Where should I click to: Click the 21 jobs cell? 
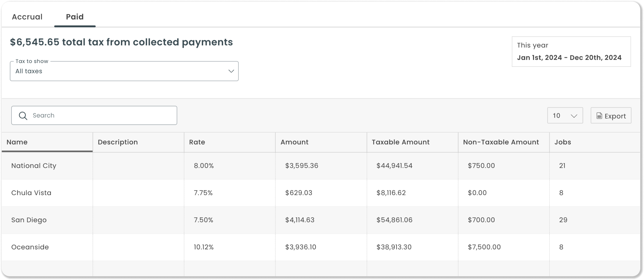point(562,166)
